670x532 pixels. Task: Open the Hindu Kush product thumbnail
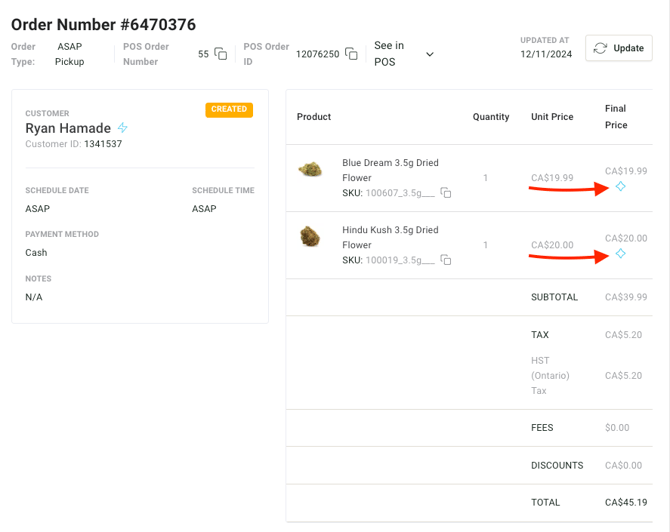(311, 237)
